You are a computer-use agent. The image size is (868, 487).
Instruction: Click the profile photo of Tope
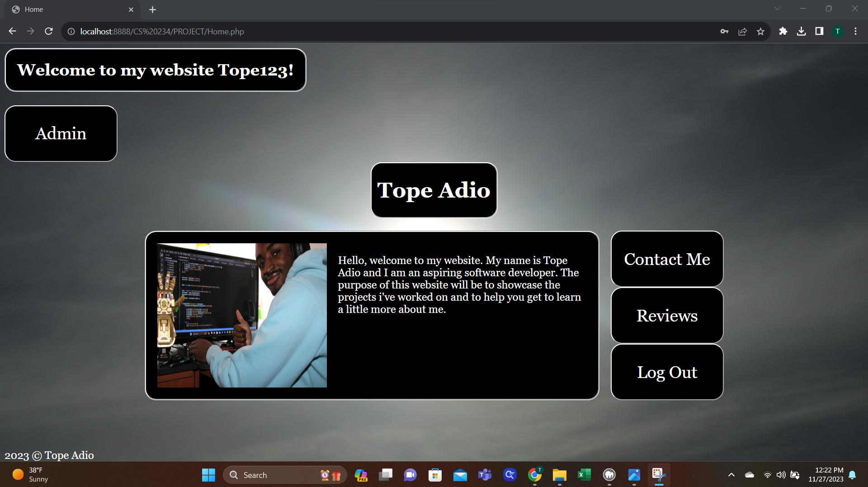(x=242, y=315)
